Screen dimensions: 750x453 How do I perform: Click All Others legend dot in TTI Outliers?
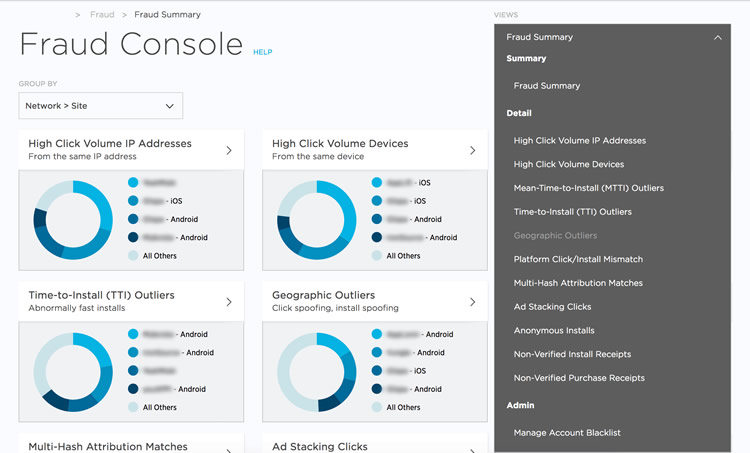pos(134,407)
